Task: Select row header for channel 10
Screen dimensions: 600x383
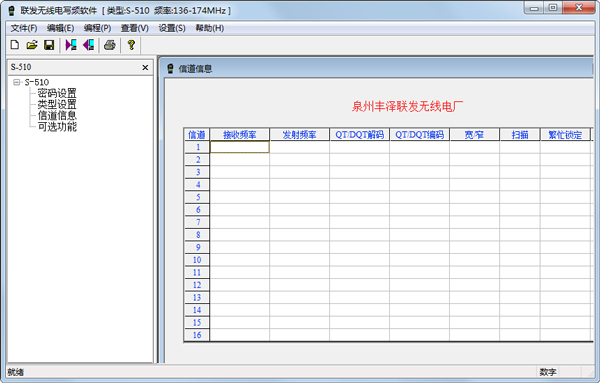Action: pos(197,260)
